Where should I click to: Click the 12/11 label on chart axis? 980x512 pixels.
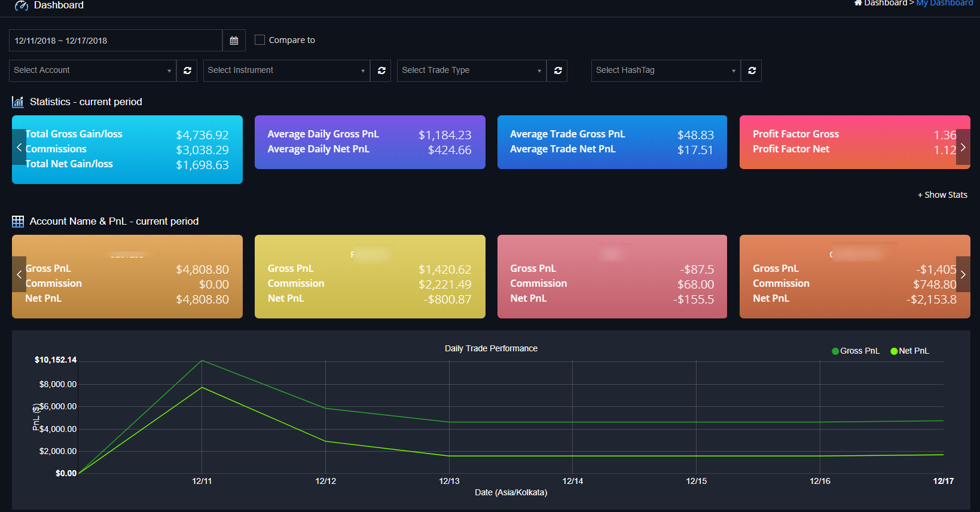pyautogui.click(x=202, y=481)
